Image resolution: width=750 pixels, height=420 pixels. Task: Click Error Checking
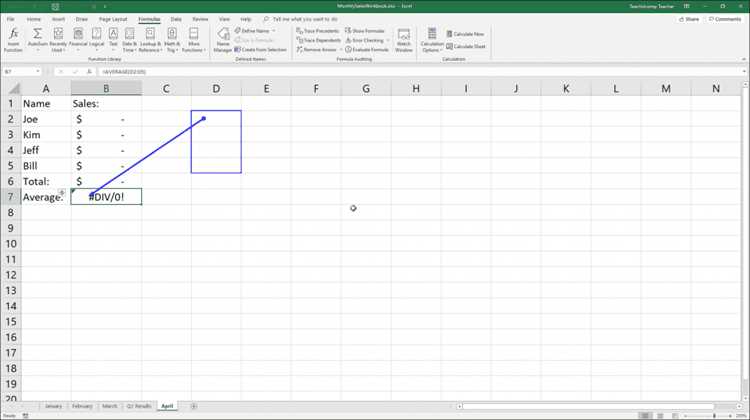364,40
